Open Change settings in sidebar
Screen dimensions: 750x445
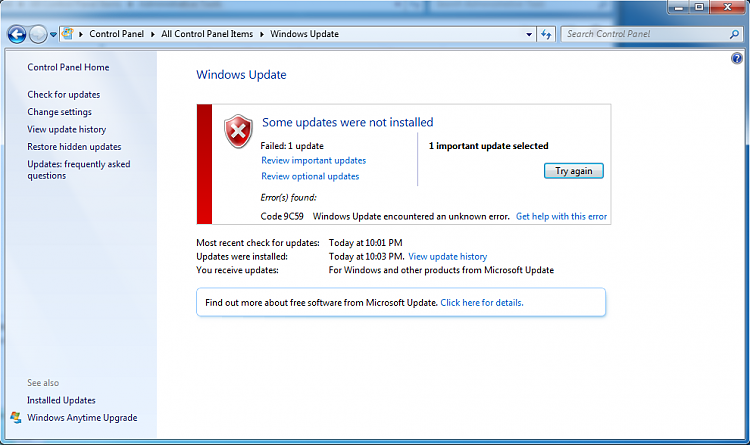point(59,112)
